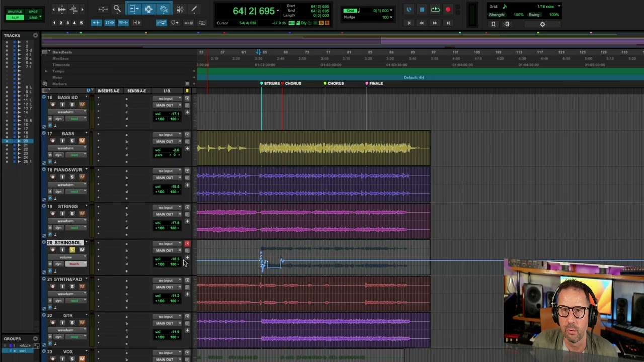Click the SENDS A-E column header
The height and width of the screenshot is (362, 644).
136,91
